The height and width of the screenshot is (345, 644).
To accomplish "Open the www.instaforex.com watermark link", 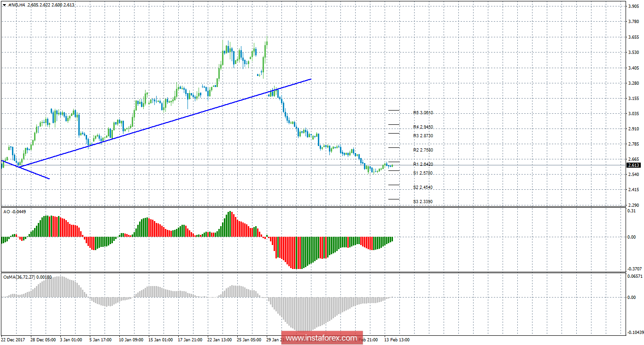I will point(321,338).
